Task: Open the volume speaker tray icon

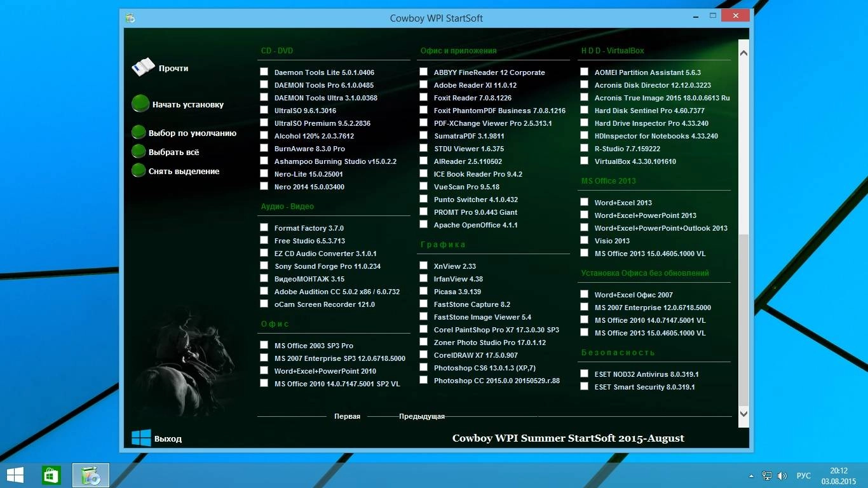Action: (782, 475)
